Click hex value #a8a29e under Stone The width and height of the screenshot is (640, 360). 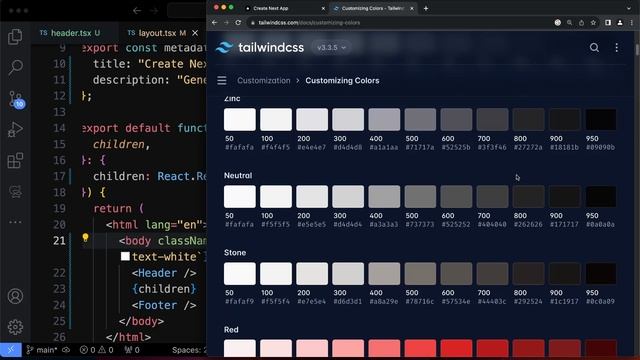pyautogui.click(x=384, y=302)
